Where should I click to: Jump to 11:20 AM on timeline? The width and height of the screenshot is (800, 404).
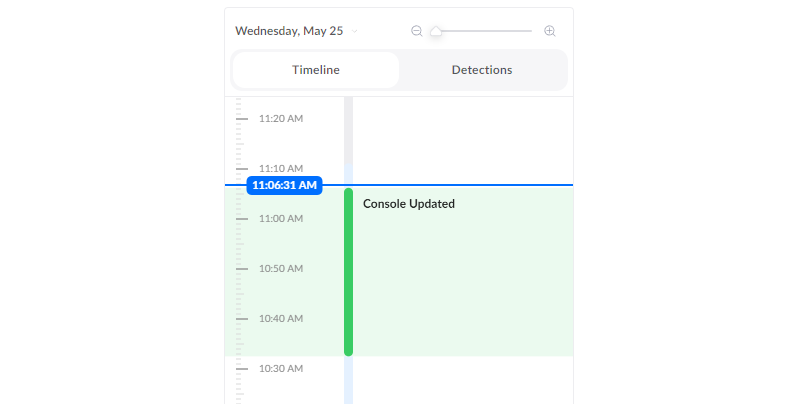[x=281, y=118]
